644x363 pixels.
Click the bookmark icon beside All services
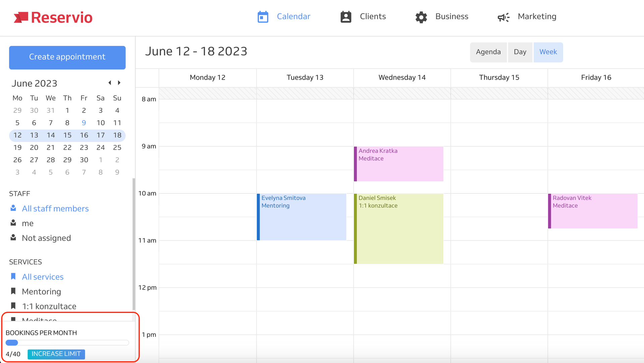pos(13,276)
